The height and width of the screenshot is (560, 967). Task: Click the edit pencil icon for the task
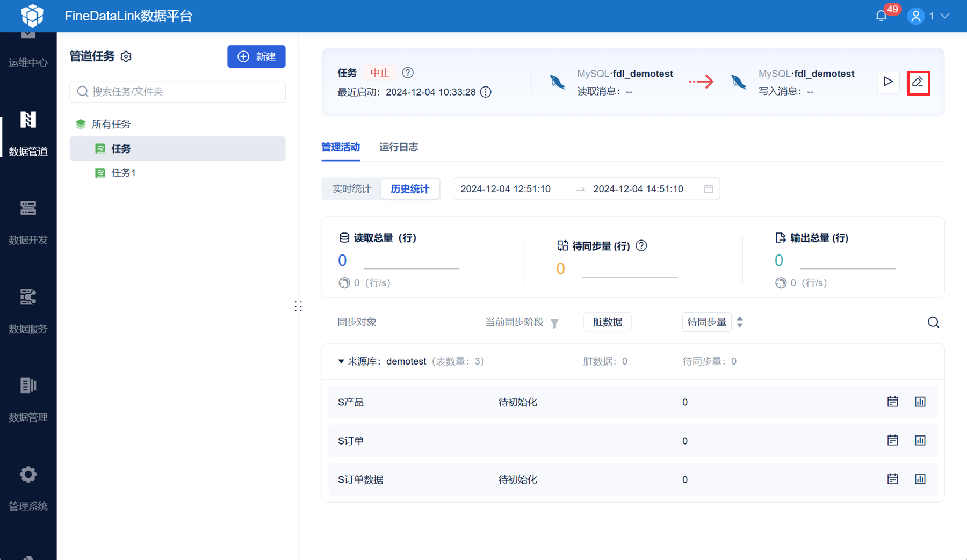[918, 82]
